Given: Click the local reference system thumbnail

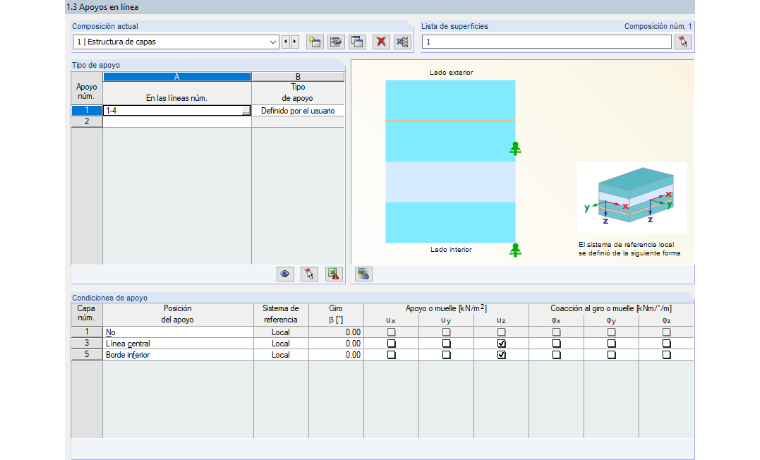Looking at the screenshot, I should click(632, 198).
